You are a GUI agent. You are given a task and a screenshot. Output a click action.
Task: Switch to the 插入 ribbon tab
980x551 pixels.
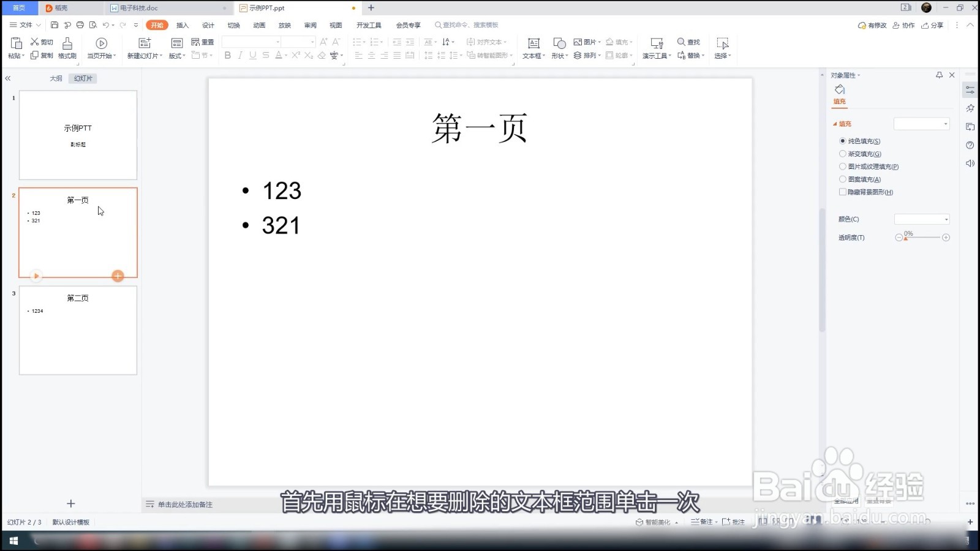point(182,25)
